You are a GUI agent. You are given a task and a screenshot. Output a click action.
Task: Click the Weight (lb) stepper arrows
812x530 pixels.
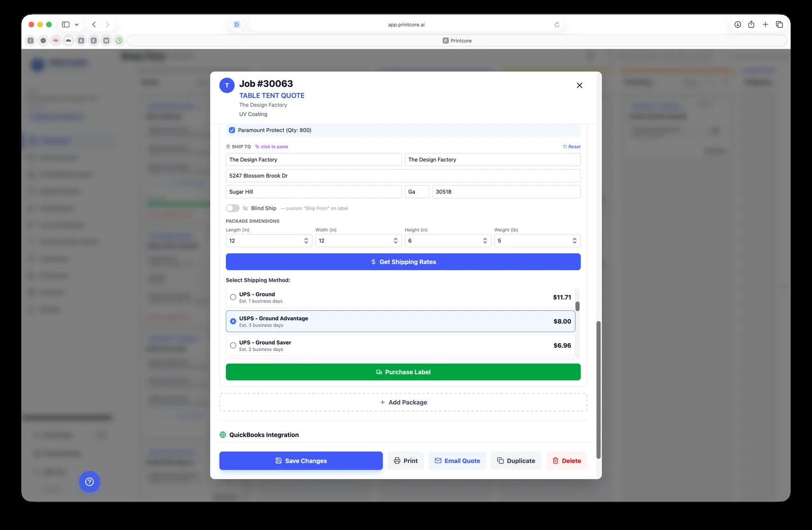[x=574, y=241]
